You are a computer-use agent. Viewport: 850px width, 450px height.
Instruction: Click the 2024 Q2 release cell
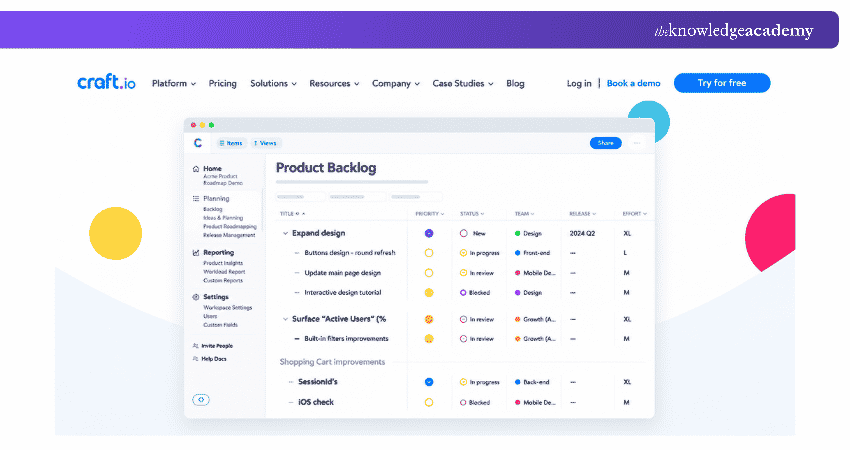pos(582,233)
